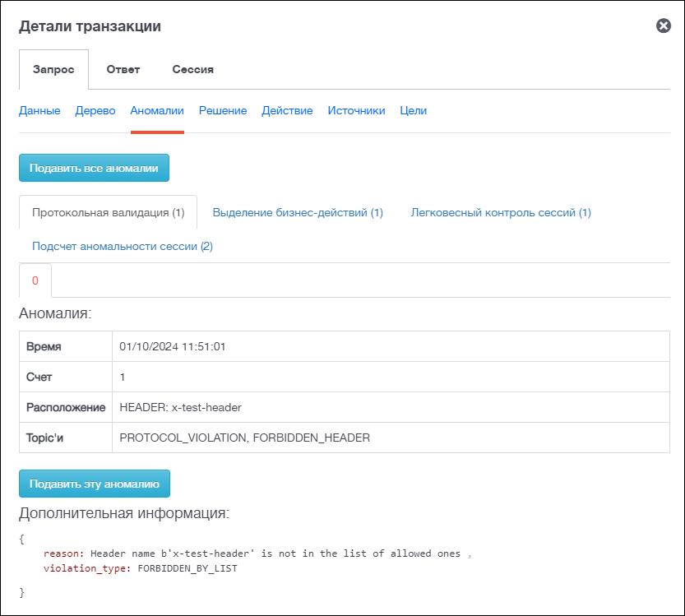Close the transaction details dialog
The width and height of the screenshot is (685, 616).
point(663,25)
